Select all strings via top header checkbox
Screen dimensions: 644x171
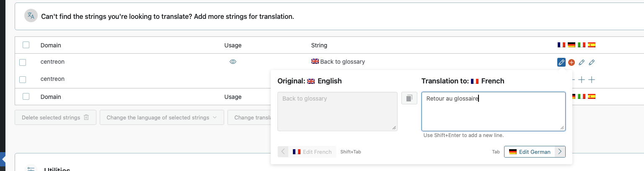click(26, 45)
